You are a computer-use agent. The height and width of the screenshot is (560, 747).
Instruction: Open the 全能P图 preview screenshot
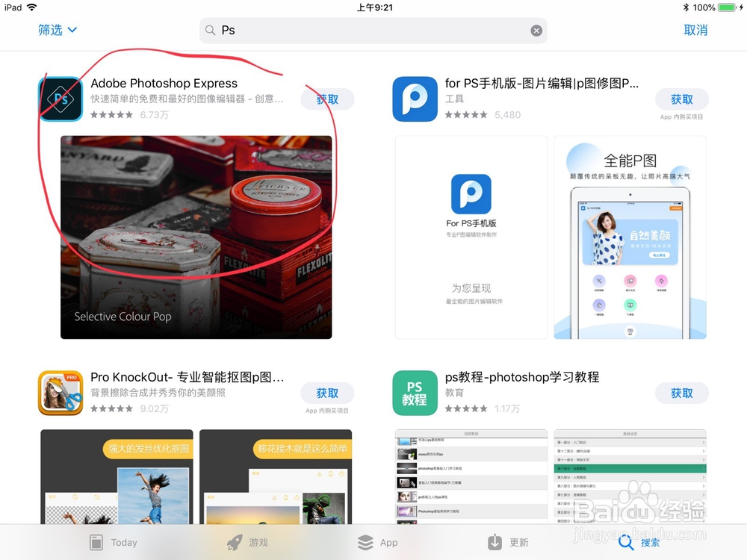click(630, 237)
